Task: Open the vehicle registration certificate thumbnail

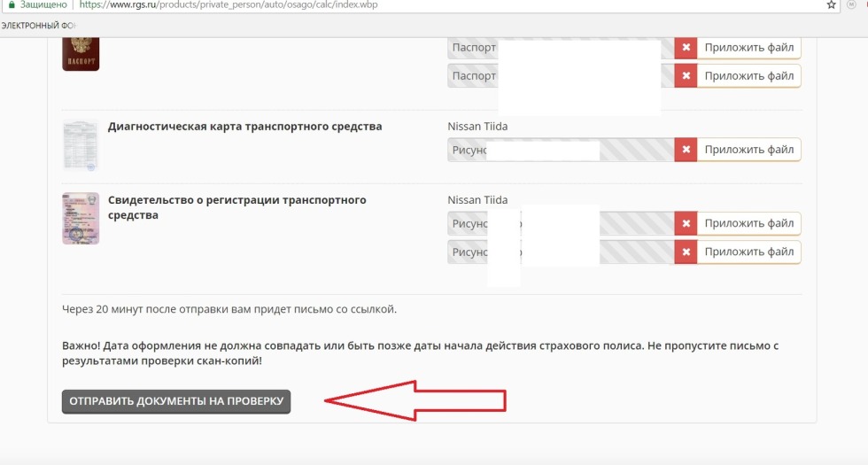Action: click(x=81, y=218)
